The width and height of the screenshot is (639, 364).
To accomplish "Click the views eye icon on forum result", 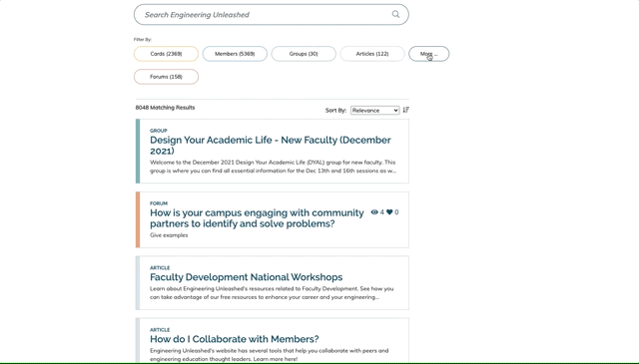I will [374, 212].
